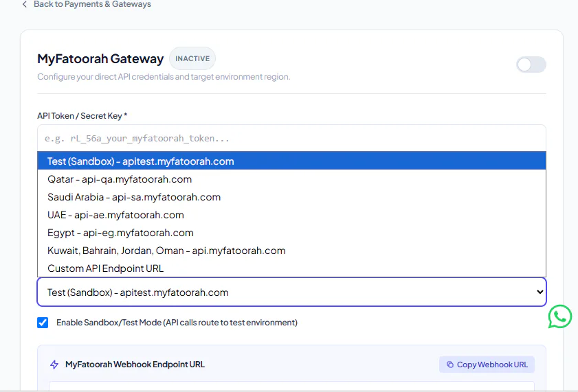Click MyFatoorah Webhook Endpoint URL heading

click(135, 365)
